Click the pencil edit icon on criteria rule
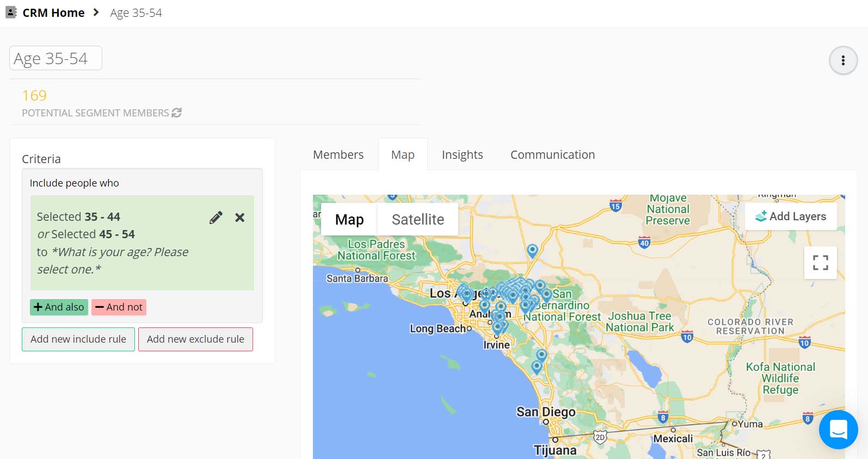The width and height of the screenshot is (868, 459). [x=216, y=218]
